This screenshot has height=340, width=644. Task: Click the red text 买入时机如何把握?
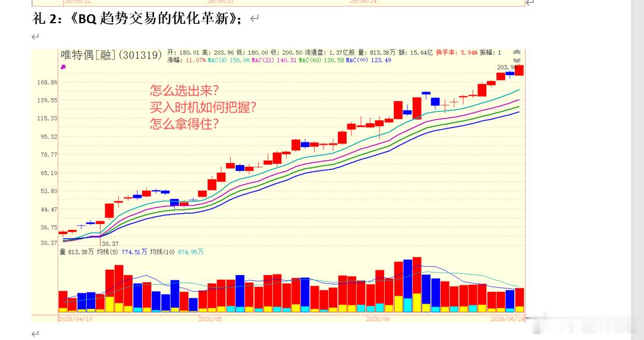pos(203,107)
